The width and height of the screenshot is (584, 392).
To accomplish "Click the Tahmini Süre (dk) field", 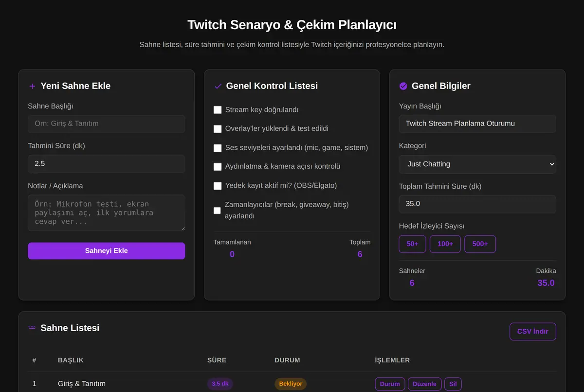I will point(107,164).
